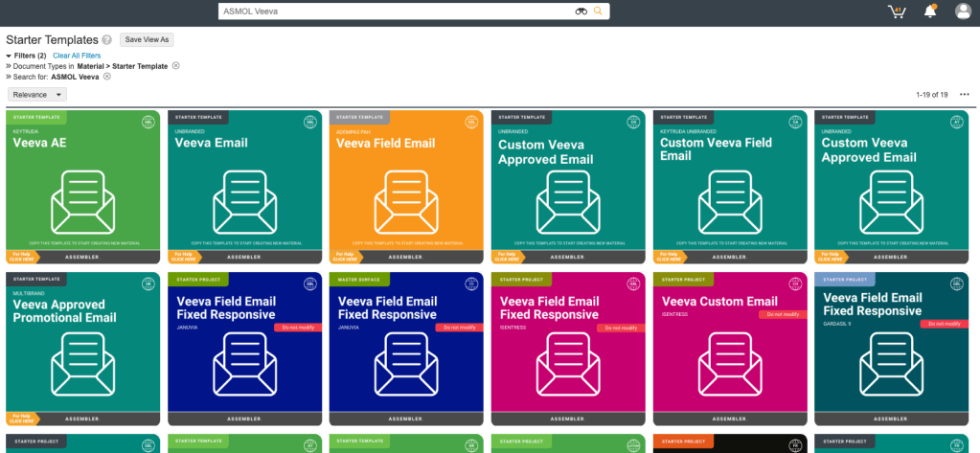Open the unbranded Veeva Email template
Image resolution: width=980 pixels, height=453 pixels.
coord(245,187)
